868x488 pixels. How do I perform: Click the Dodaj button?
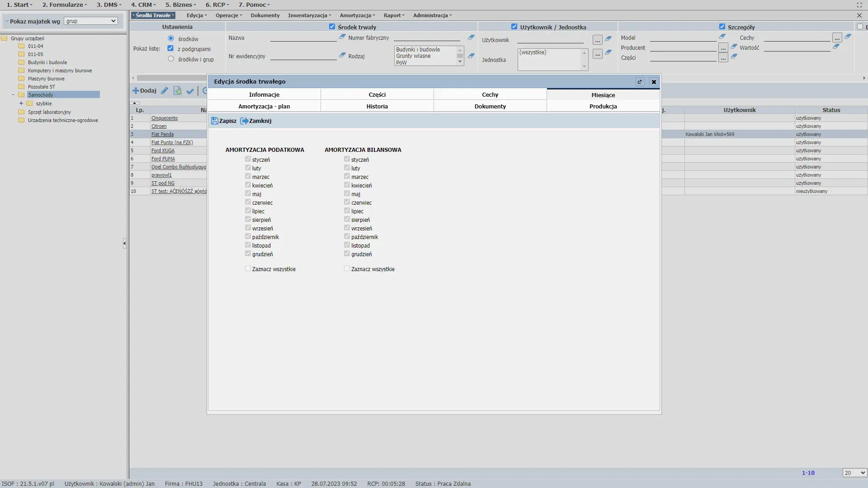coord(144,91)
